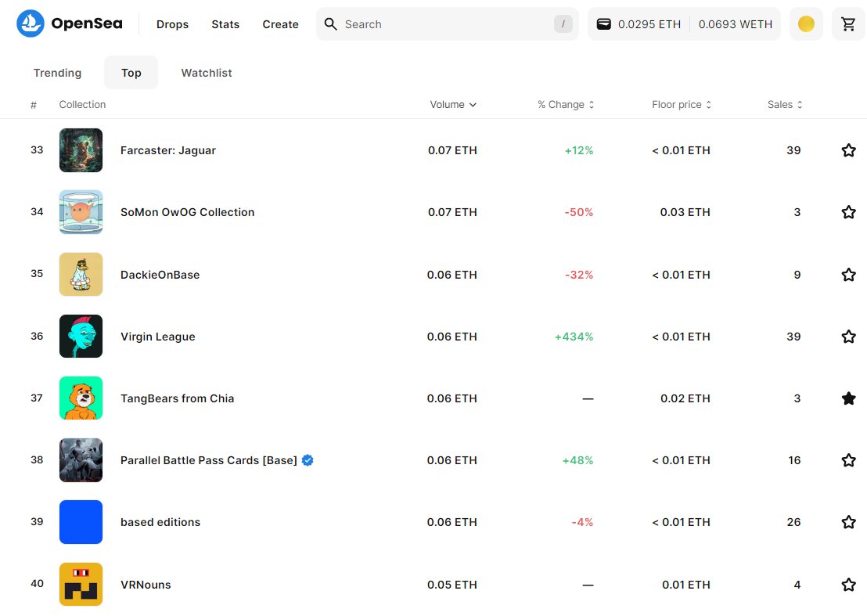
Task: Click TangBears orange bear thumbnail
Action: (x=81, y=398)
